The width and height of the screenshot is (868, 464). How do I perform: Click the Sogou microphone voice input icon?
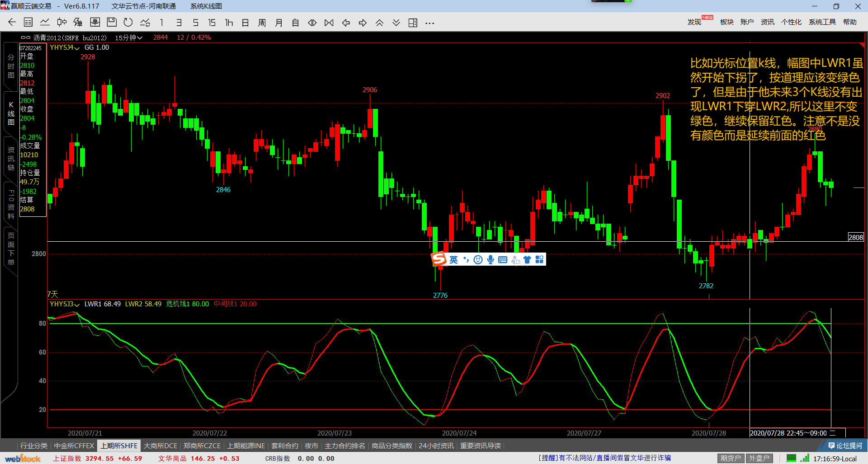491,259
